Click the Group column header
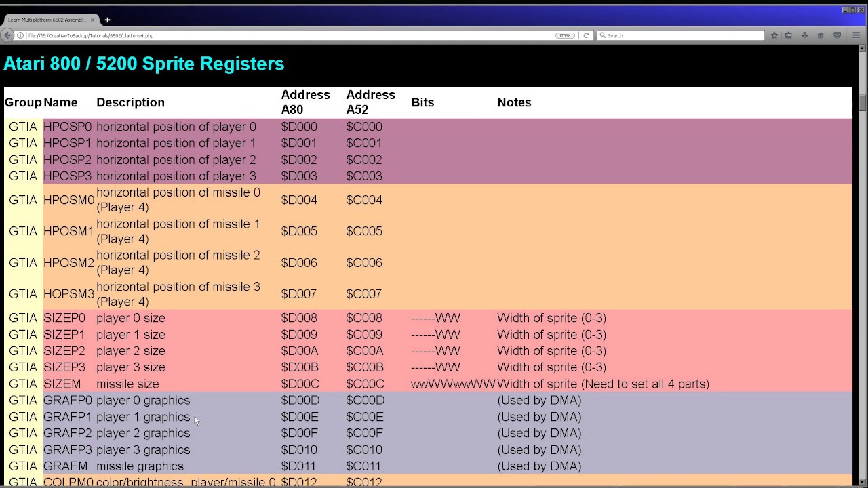Screen dimensions: 868x488 click(23, 102)
